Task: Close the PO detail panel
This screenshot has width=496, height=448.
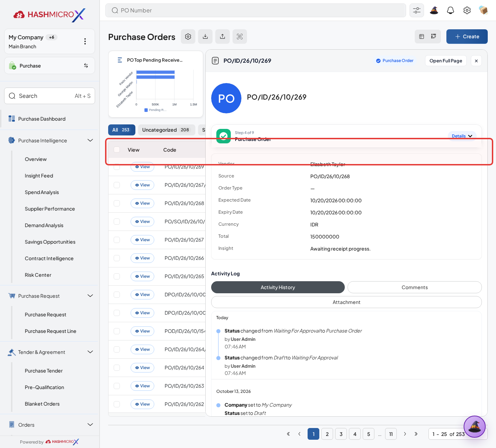Action: 476,61
